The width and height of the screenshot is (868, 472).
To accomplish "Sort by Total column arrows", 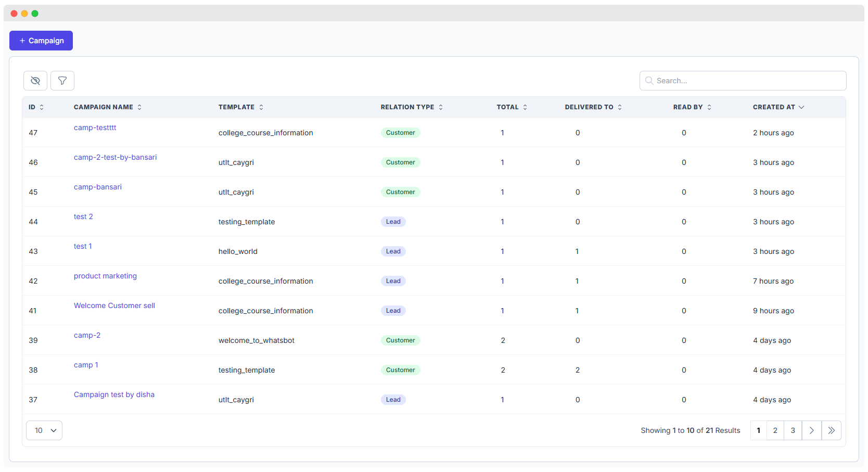I will click(525, 107).
